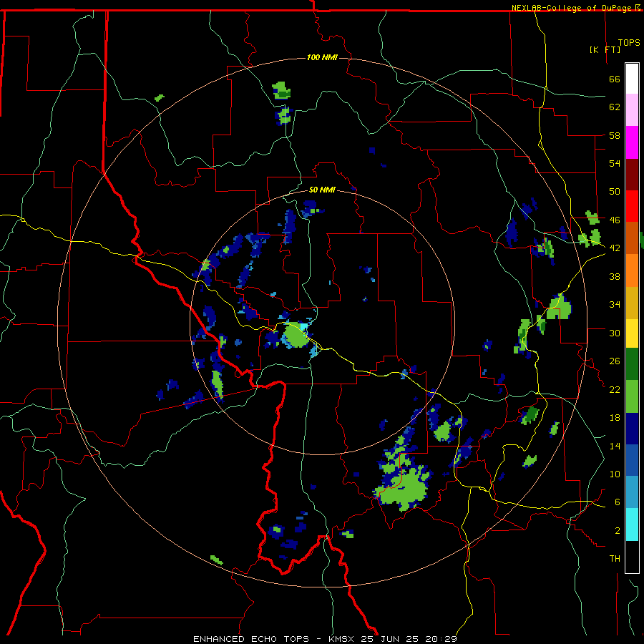
Task: Select the 50 scale value
Action: click(x=615, y=191)
